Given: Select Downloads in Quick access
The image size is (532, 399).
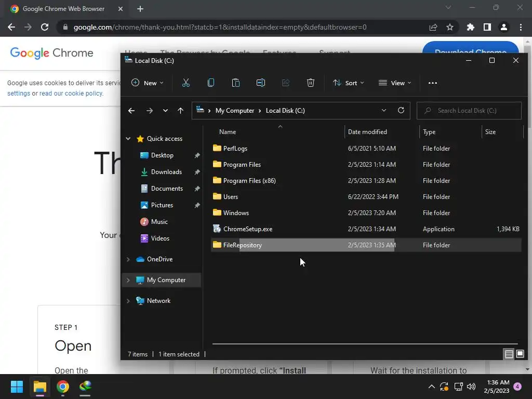Looking at the screenshot, I should coord(166,171).
